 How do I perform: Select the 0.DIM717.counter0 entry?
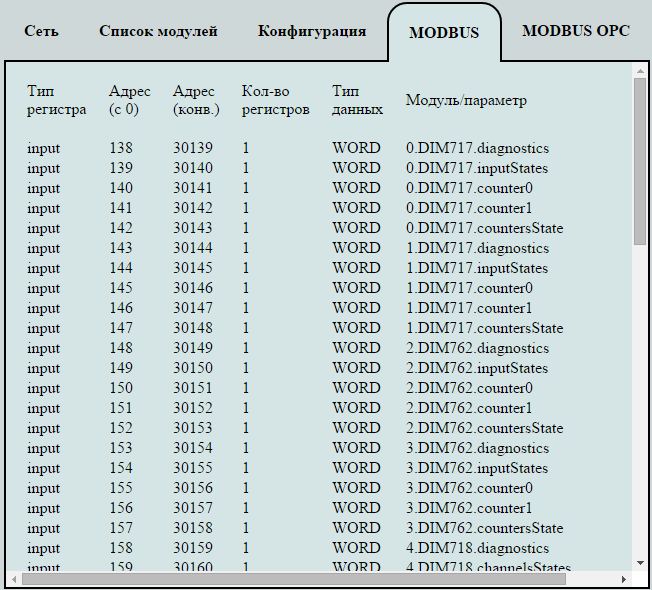469,188
